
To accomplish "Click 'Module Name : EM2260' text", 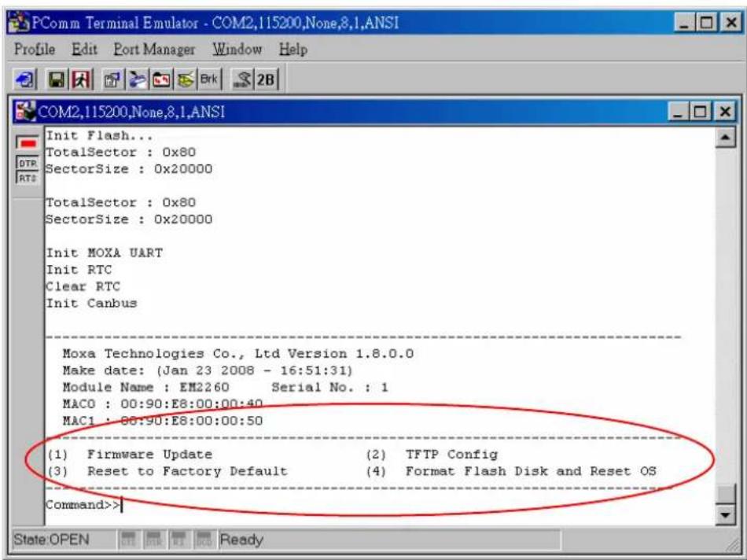I will click(145, 387).
